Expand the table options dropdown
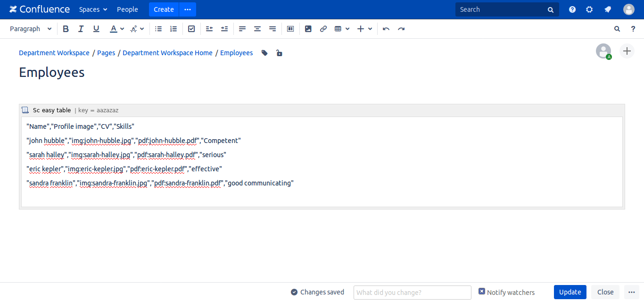 point(347,29)
